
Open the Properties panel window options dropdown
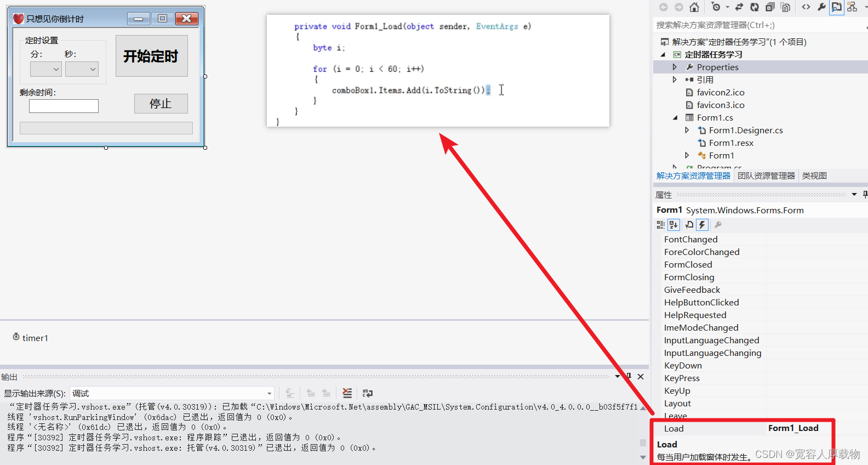pyautogui.click(x=854, y=195)
